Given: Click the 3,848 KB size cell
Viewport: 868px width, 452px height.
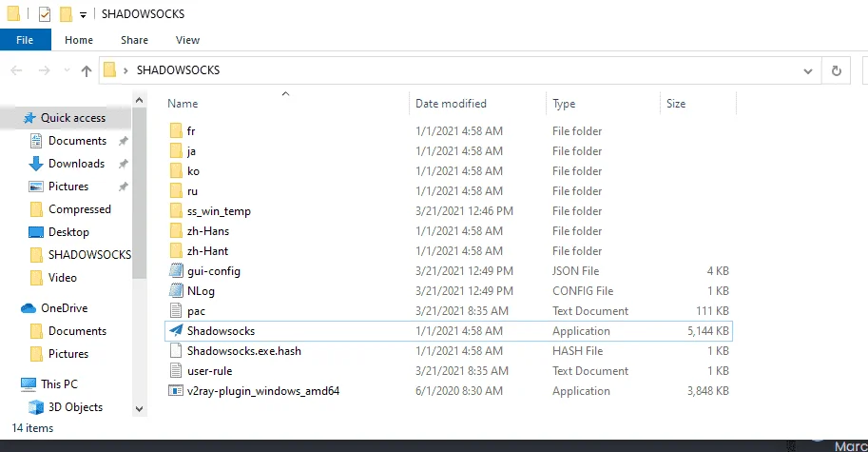Looking at the screenshot, I should (x=708, y=391).
